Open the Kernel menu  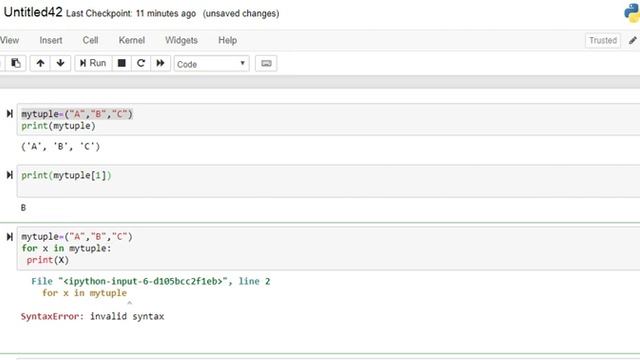tap(131, 40)
